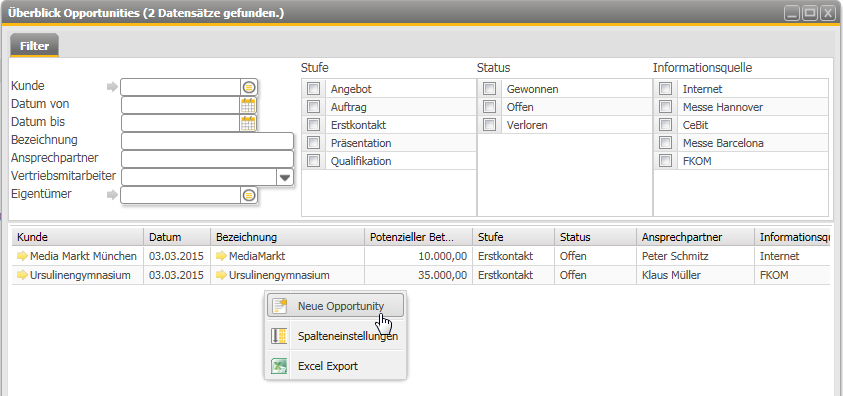This screenshot has width=843, height=396.
Task: Check the Auftrag stage checkbox
Action: [313, 107]
